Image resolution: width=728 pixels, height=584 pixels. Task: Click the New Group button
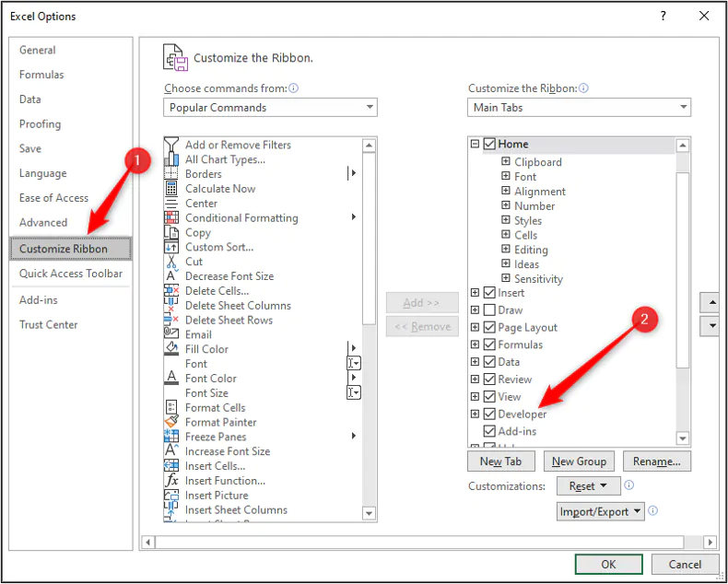(579, 461)
